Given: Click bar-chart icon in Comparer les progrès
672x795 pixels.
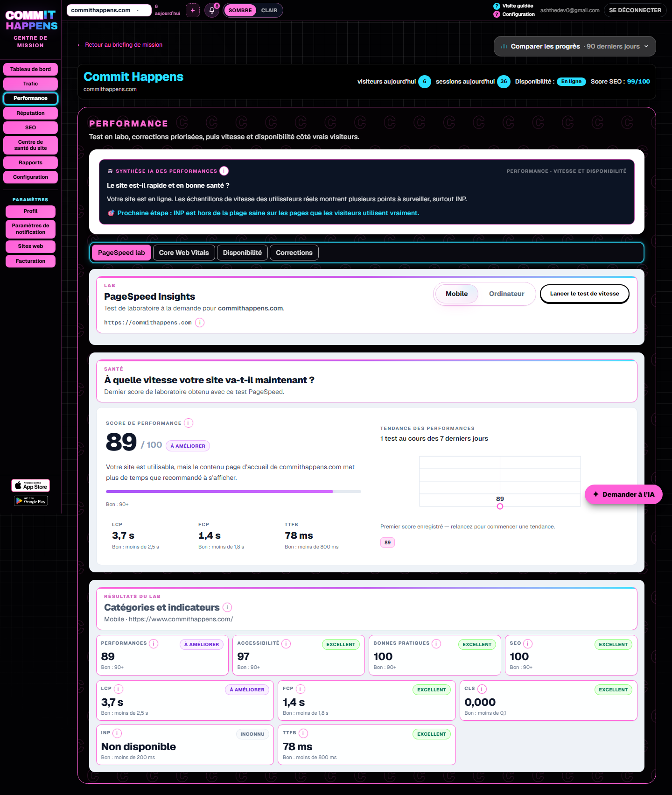Looking at the screenshot, I should click(504, 46).
